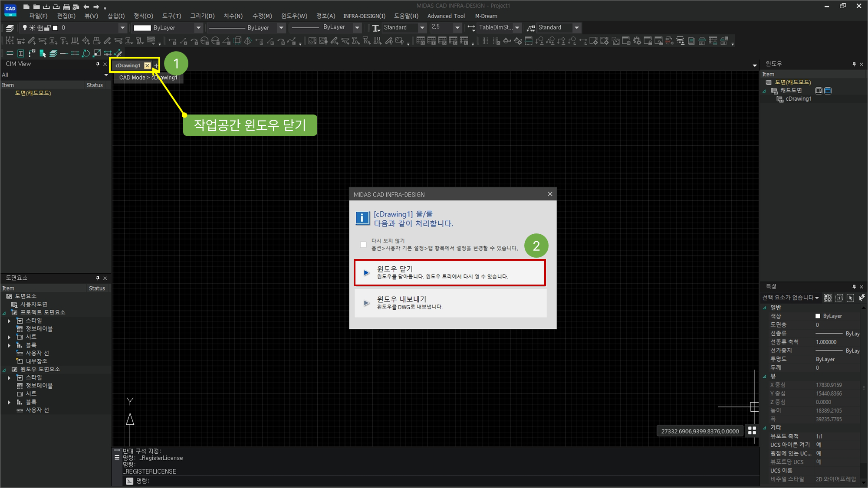Click the properties panel scroll down arrow

(864, 482)
